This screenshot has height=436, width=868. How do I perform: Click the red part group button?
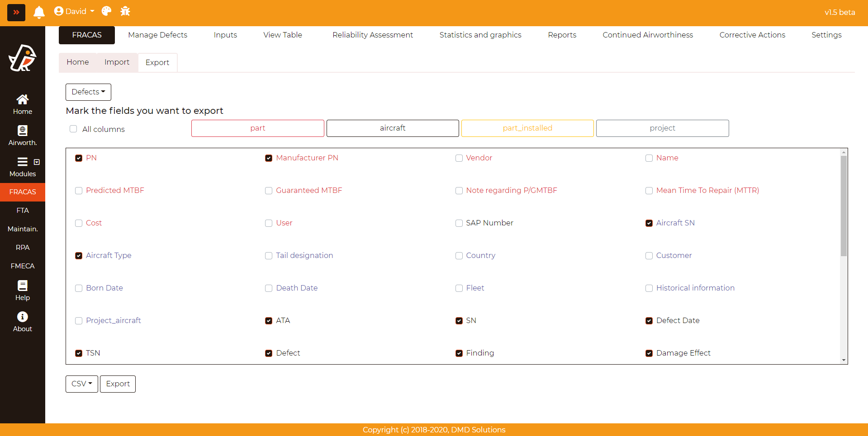(257, 128)
